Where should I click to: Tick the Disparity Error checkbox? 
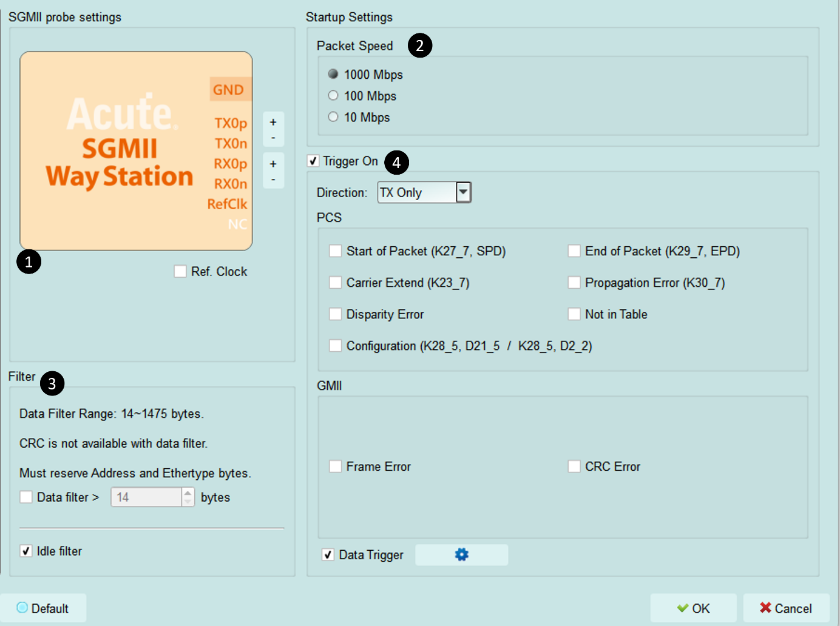point(335,314)
